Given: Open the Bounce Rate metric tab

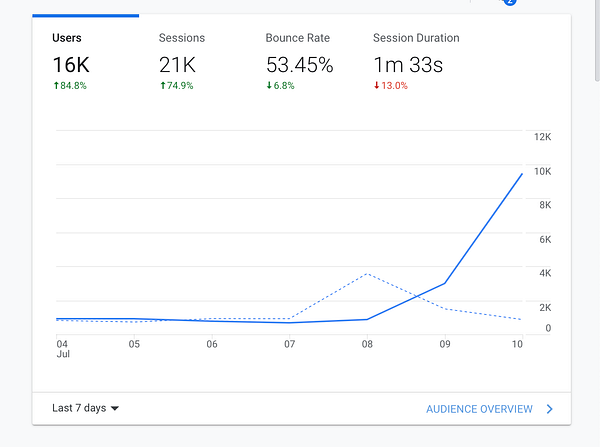Looking at the screenshot, I should (x=299, y=61).
